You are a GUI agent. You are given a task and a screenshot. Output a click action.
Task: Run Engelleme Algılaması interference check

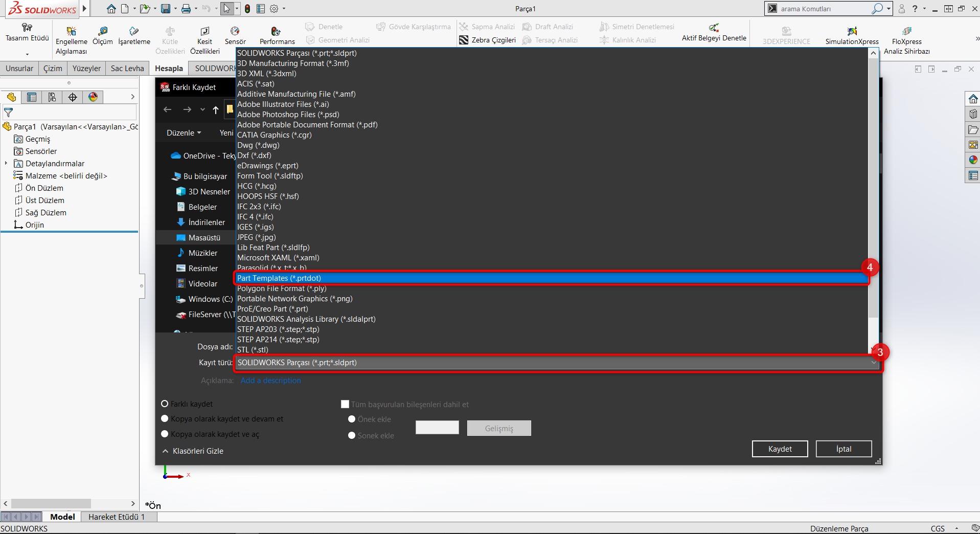click(72, 40)
